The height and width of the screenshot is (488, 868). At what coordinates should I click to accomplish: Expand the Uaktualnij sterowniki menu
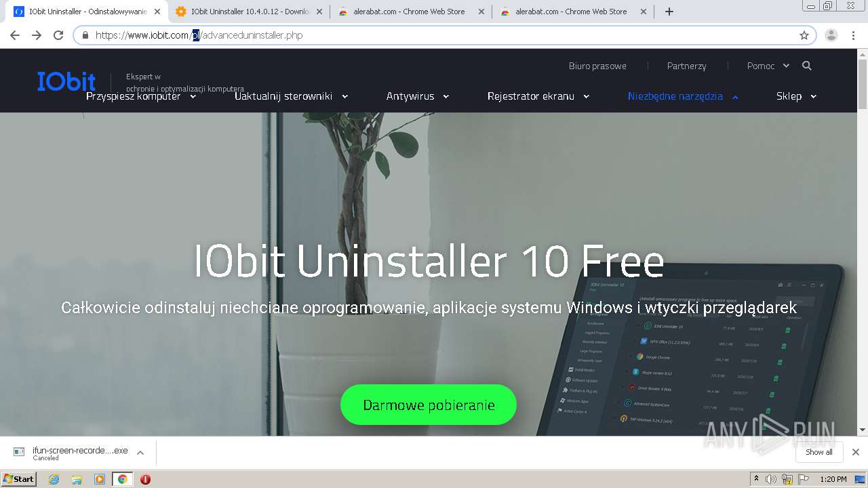coord(292,96)
